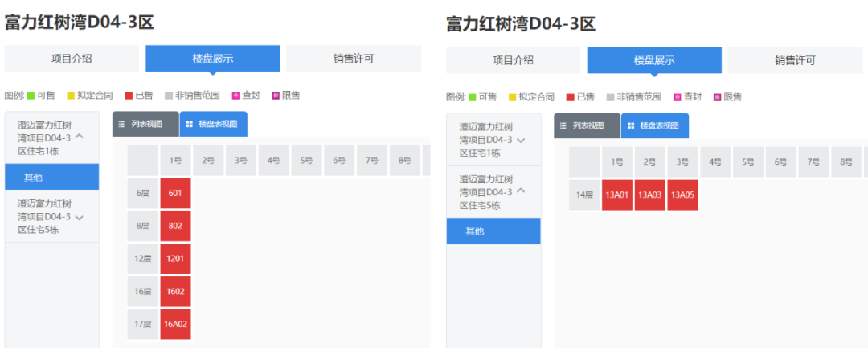Open sold unit 1201
Viewport: 868px width, 348px height.
click(x=175, y=258)
